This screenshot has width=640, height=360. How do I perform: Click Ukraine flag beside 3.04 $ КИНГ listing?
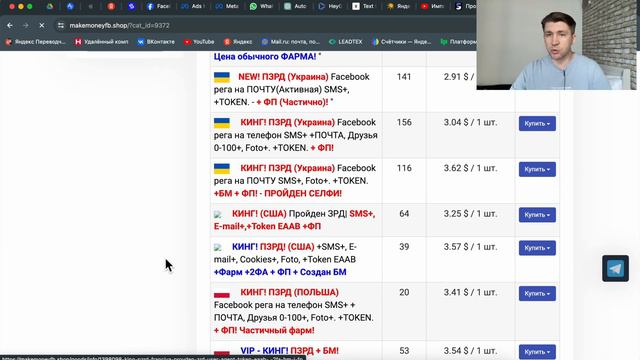tap(222, 123)
